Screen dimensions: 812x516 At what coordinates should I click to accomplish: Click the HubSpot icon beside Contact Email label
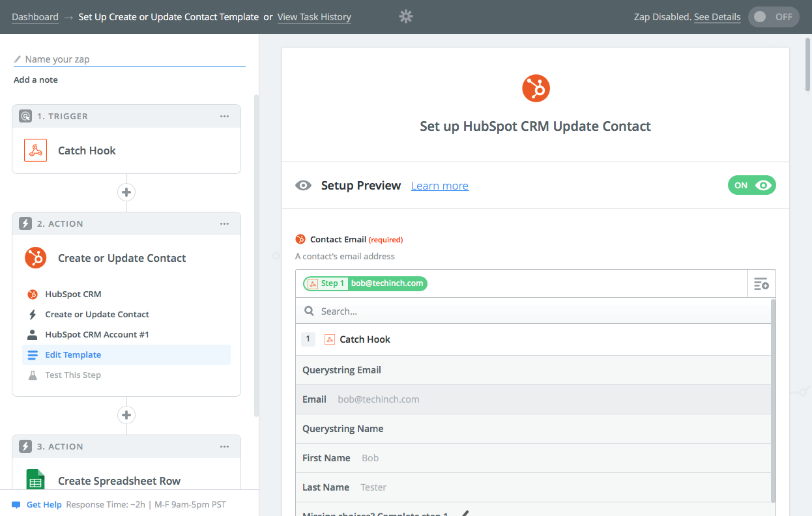(x=300, y=239)
